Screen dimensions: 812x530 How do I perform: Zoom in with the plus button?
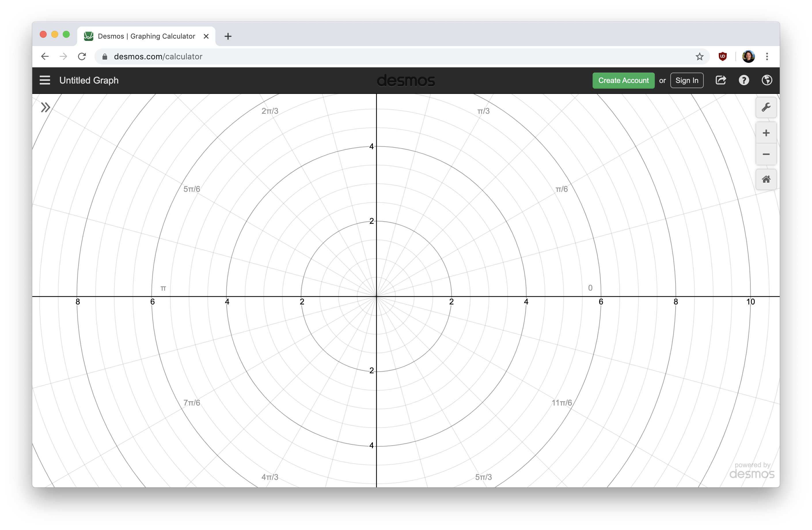click(x=766, y=133)
